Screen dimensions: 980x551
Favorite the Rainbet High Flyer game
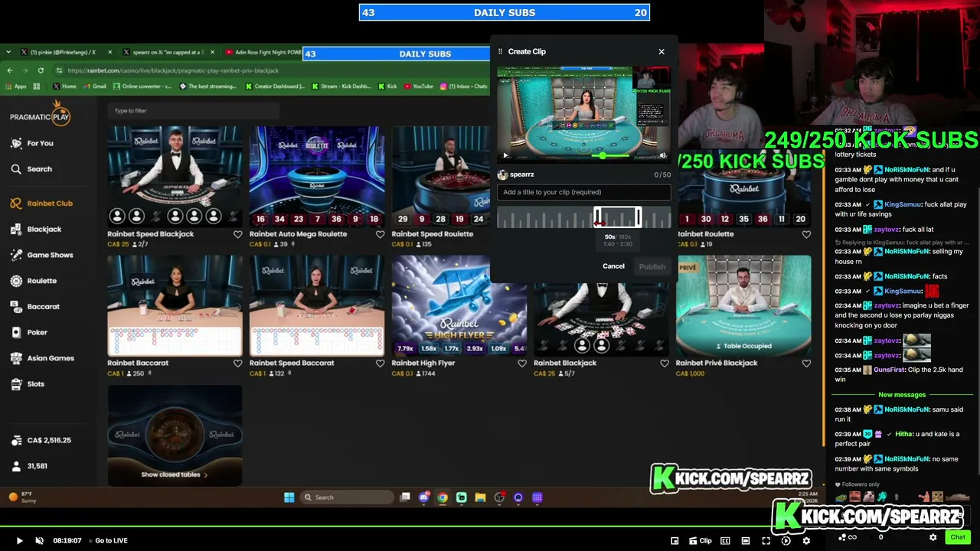point(522,364)
